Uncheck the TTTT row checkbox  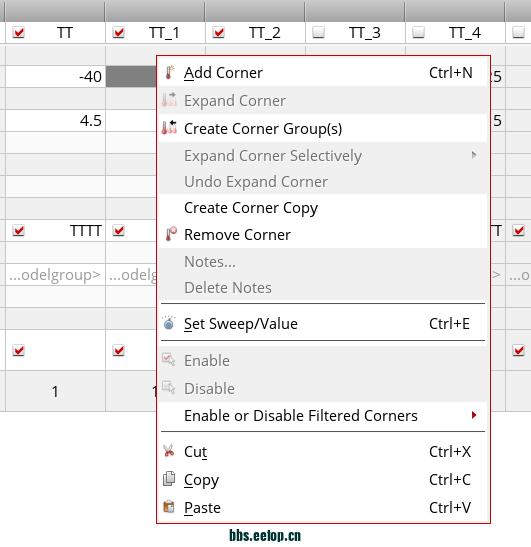pyautogui.click(x=18, y=230)
